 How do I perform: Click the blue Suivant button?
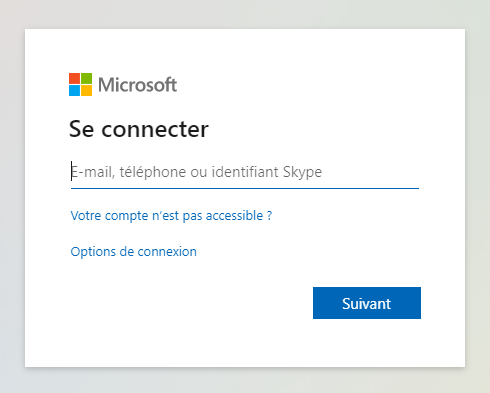coord(367,303)
